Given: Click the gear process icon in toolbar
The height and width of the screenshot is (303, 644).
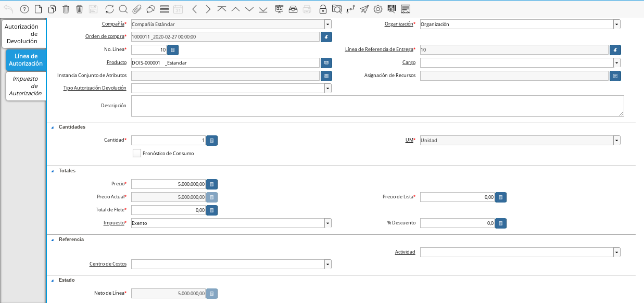Looking at the screenshot, I should click(x=378, y=9).
